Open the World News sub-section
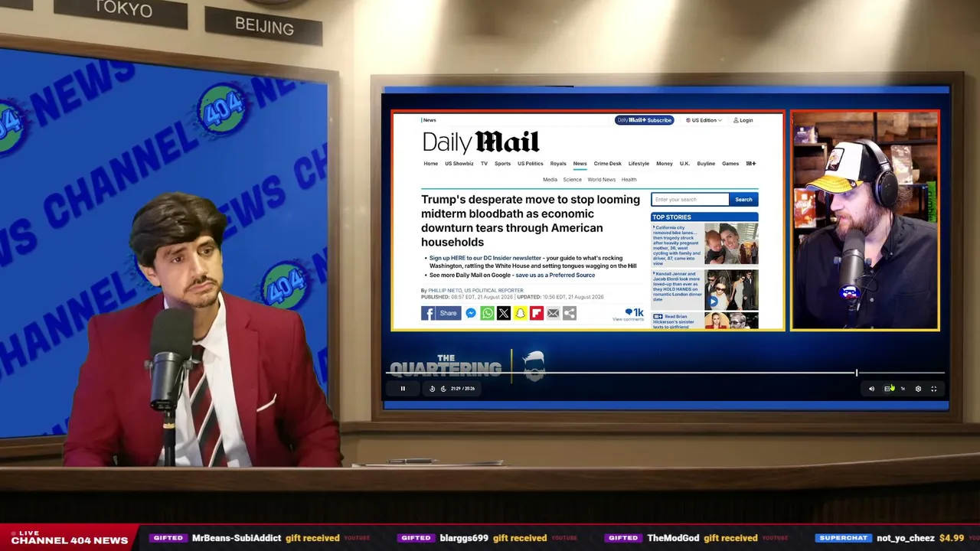Viewport: 980px width, 551px height. (x=602, y=180)
